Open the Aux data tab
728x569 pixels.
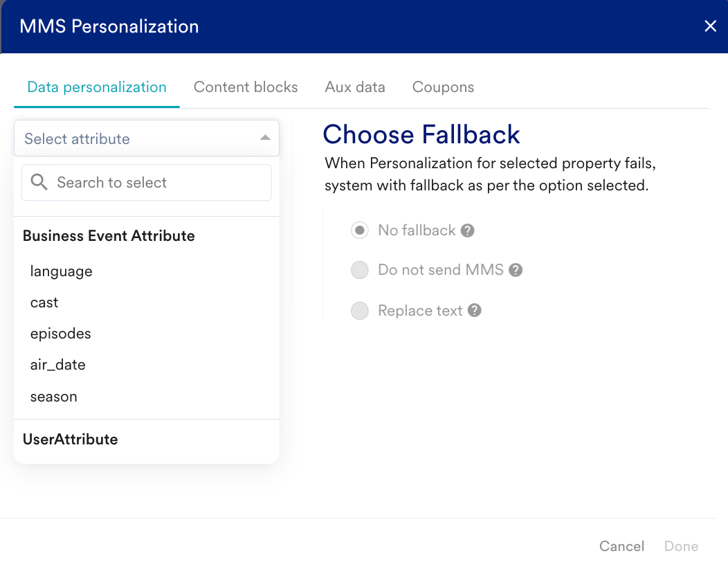pyautogui.click(x=355, y=87)
